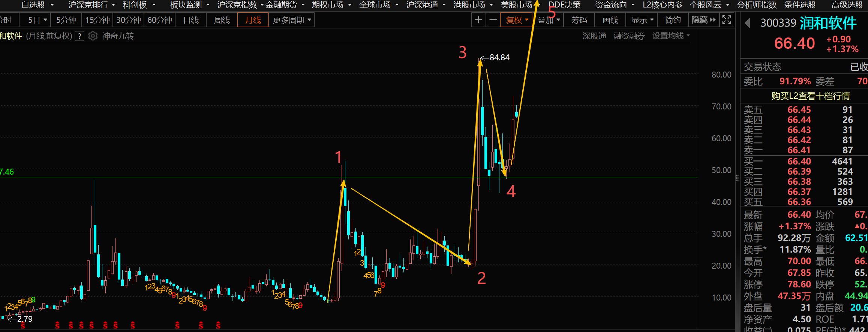Toggle 深股通 tag

click(x=594, y=36)
